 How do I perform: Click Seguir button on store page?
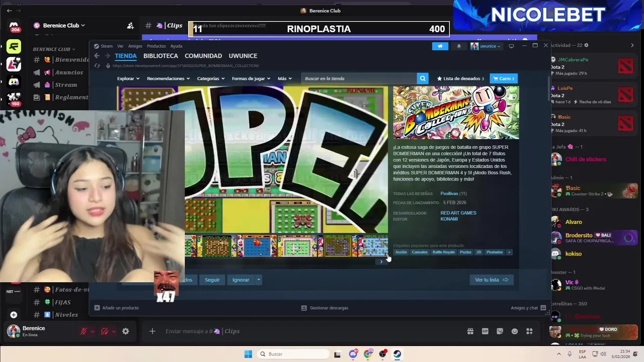click(x=212, y=280)
